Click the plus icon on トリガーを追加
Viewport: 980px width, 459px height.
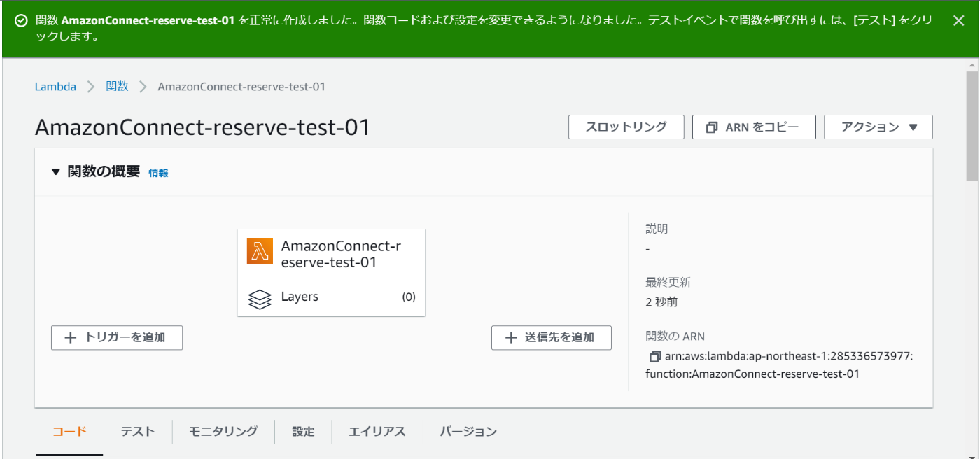(x=70, y=337)
